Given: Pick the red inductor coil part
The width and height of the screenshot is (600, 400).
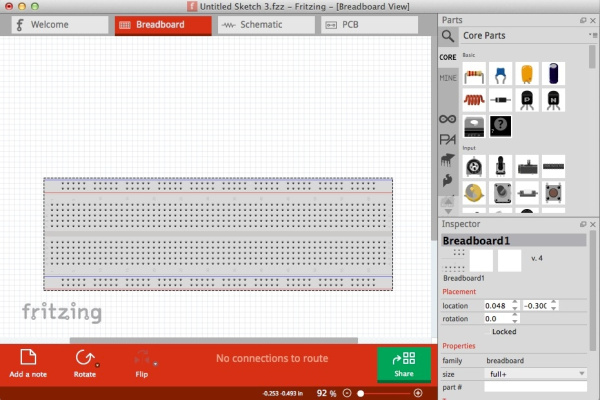Looking at the screenshot, I should tap(474, 100).
